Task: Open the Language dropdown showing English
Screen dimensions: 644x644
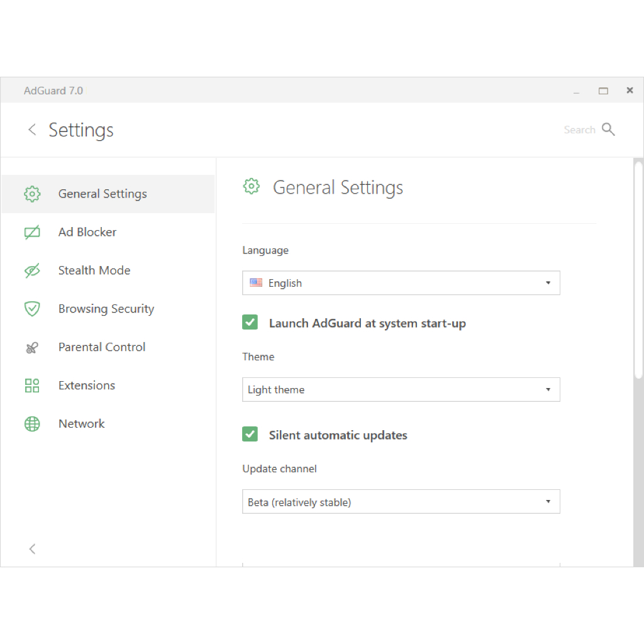Action: (x=401, y=283)
